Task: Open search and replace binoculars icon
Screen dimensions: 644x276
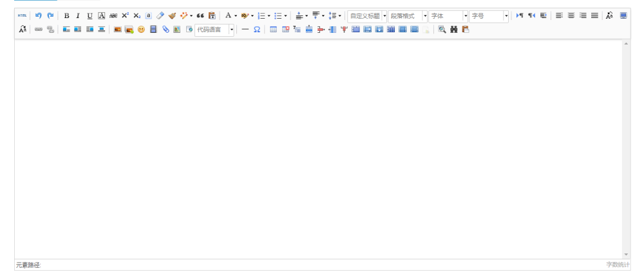Action: (453, 30)
